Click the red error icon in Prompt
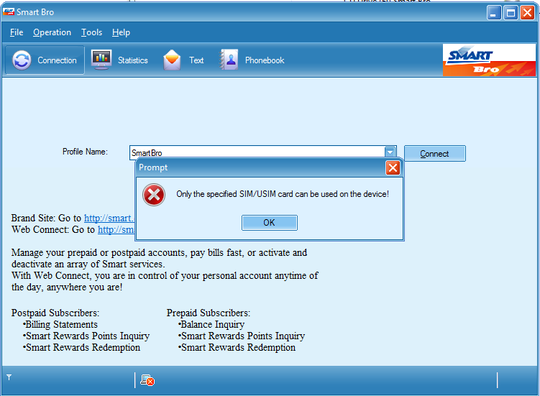The height and width of the screenshot is (396, 540). [154, 195]
